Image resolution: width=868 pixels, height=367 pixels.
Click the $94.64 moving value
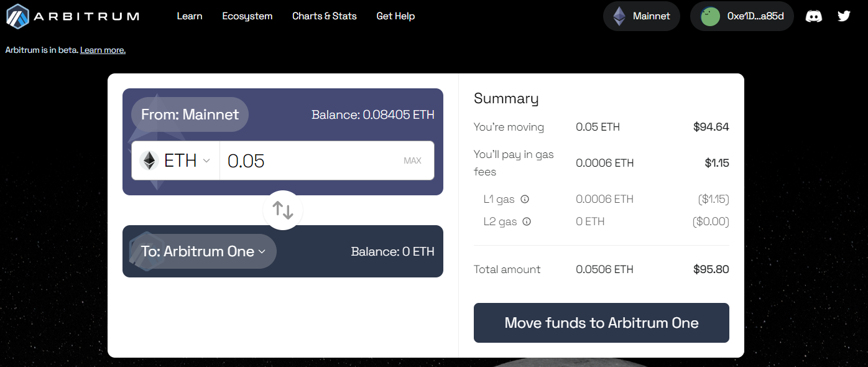coord(711,127)
